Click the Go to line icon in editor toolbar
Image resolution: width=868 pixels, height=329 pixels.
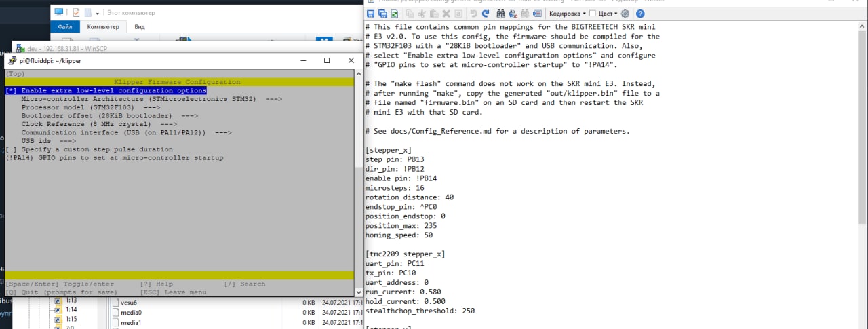click(x=537, y=14)
